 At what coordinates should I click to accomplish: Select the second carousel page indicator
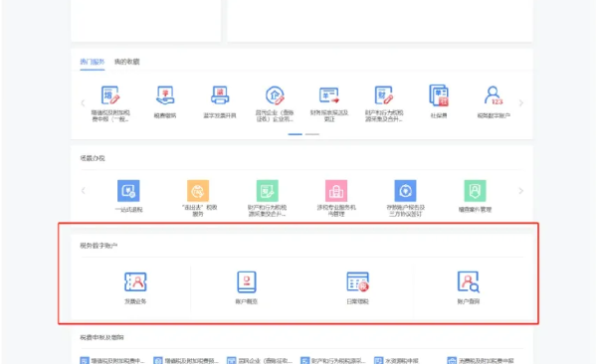point(312,134)
